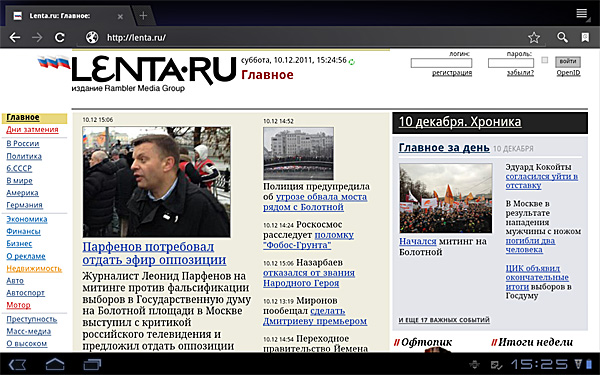Viewport: 600px width, 375px height.
Task: Tap the browser back arrow
Action: tap(15, 38)
